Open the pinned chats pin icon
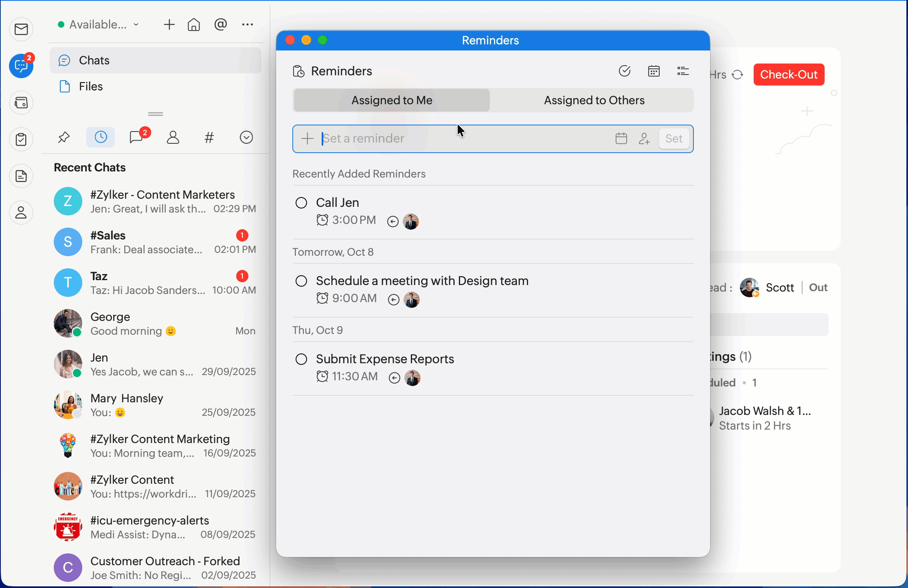This screenshot has width=908, height=588. pyautogui.click(x=64, y=138)
